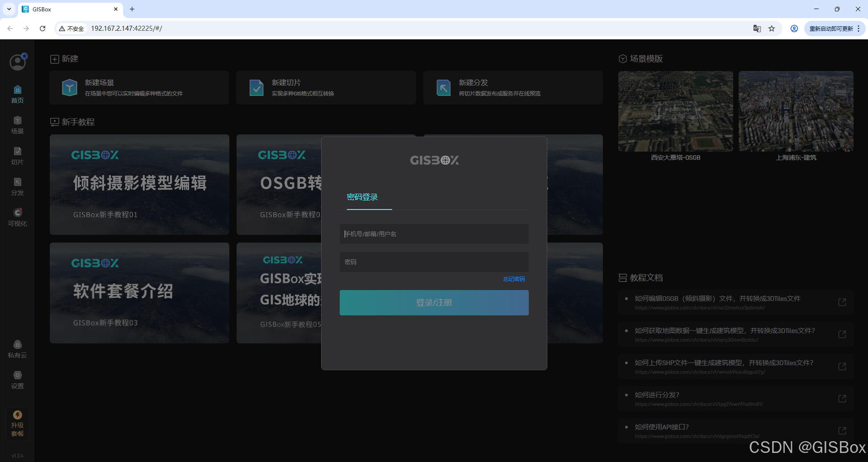Open the GISBox新手教程05 tutorial thumbnail
This screenshot has height=462, width=868.
(279, 293)
